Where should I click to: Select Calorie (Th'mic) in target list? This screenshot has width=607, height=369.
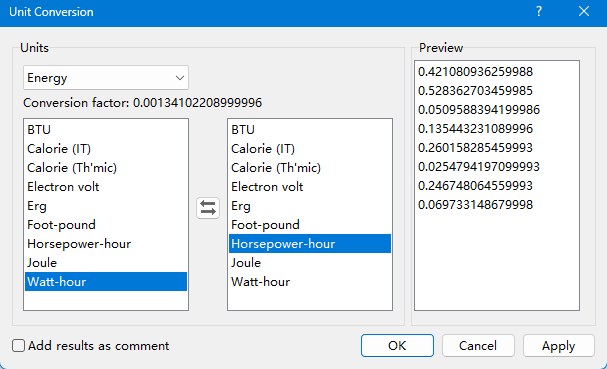coord(310,168)
